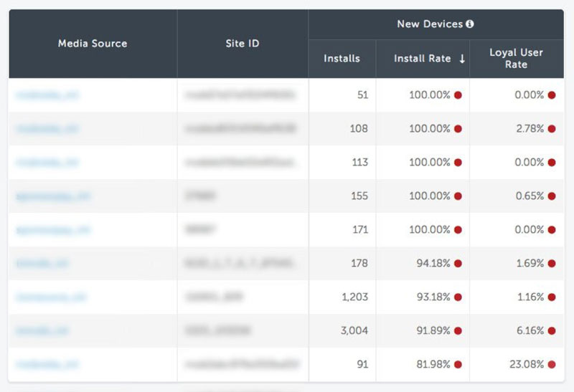Open the media source link in the 51-installs row
Viewport: 574px width, 392px height.
pyautogui.click(x=47, y=95)
